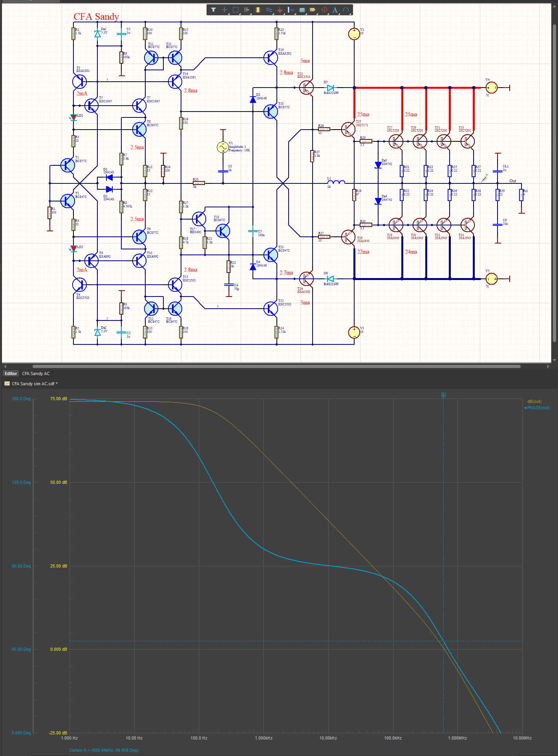This screenshot has width=558, height=756.
Task: Select the CFA Sandy title text
Action: pos(96,16)
